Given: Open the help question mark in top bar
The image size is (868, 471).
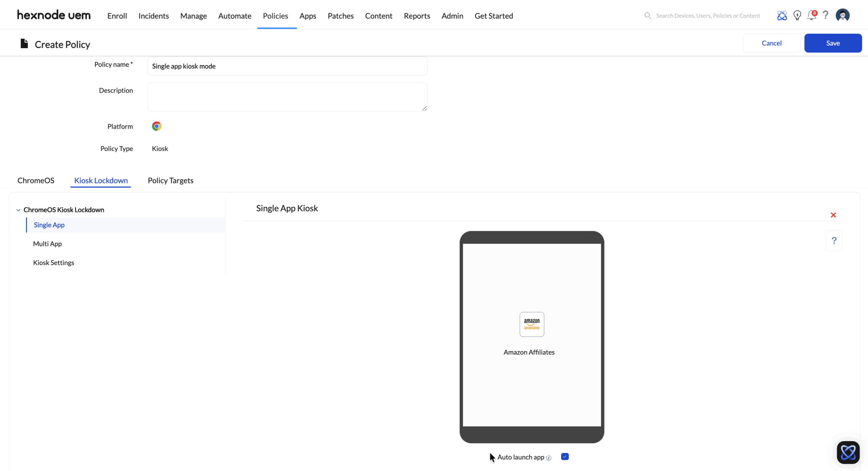Looking at the screenshot, I should (826, 15).
